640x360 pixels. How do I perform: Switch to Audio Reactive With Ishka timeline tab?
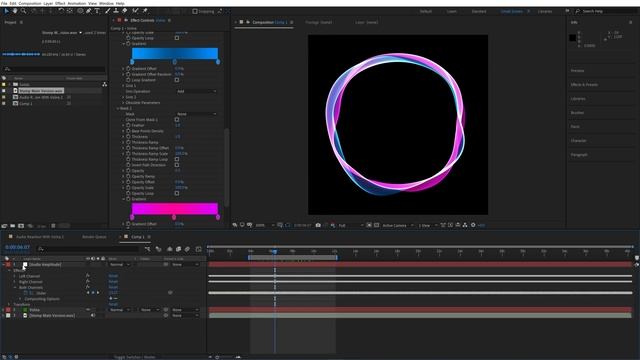[x=40, y=237]
